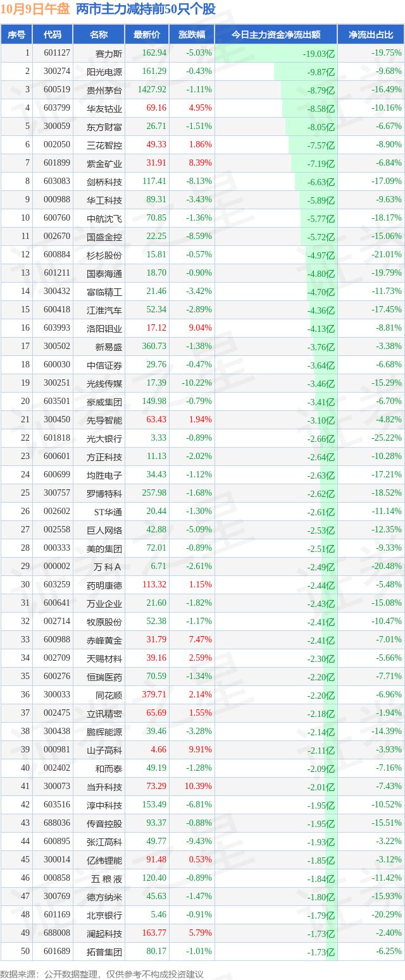Click 当升科技 change 10.39%
The image size is (405, 980).
click(x=199, y=787)
